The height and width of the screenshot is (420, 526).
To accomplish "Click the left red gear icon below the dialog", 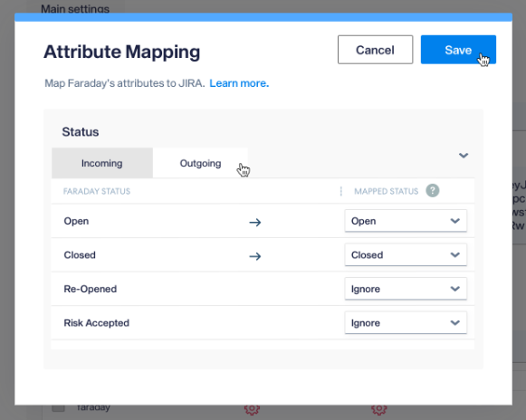I will coord(252,409).
